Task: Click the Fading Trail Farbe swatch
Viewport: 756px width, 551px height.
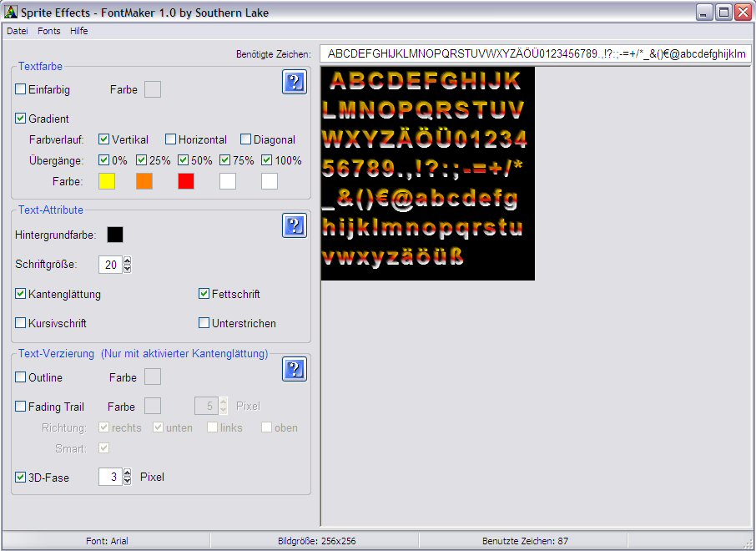Action: (153, 407)
